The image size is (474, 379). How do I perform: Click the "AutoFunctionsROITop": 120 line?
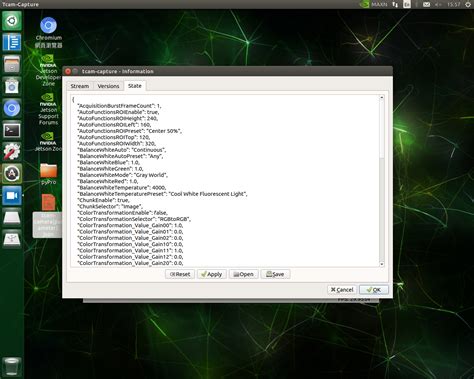[114, 137]
